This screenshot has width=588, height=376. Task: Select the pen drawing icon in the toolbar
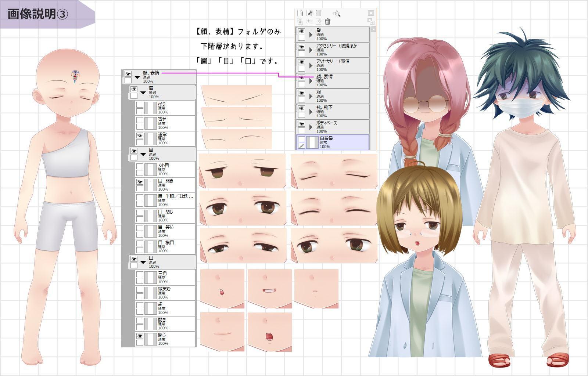tap(309, 13)
